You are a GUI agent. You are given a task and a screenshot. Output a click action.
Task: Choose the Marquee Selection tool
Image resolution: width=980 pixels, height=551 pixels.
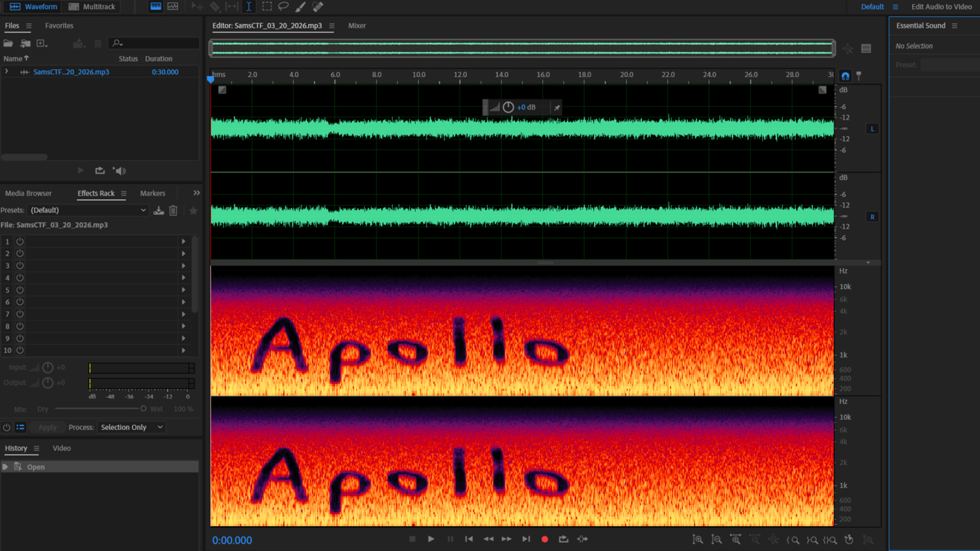click(266, 7)
